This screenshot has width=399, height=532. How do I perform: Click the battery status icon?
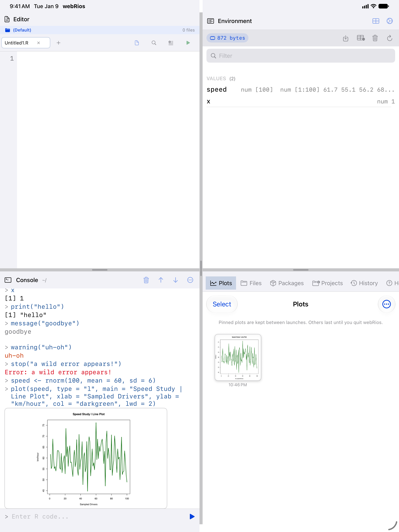click(x=384, y=6)
